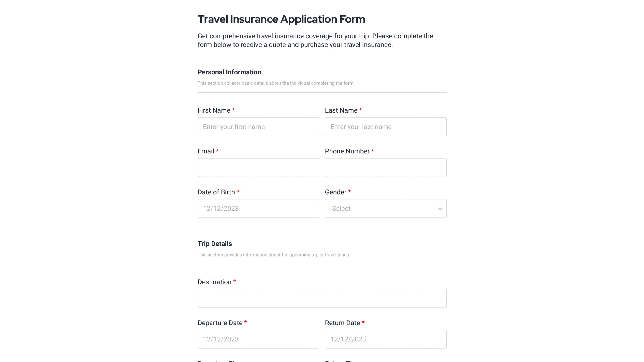This screenshot has height=362, width=644.
Task: Click the "Departure Date" label text
Action: click(x=220, y=323)
